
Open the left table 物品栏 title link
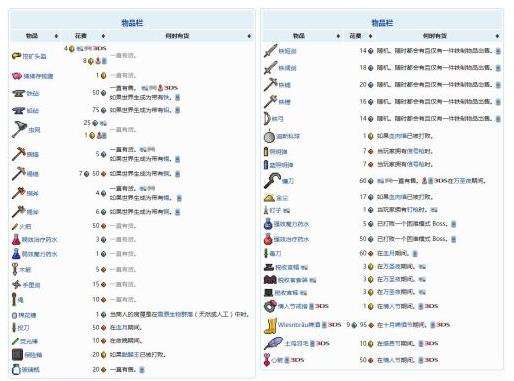tap(132, 23)
